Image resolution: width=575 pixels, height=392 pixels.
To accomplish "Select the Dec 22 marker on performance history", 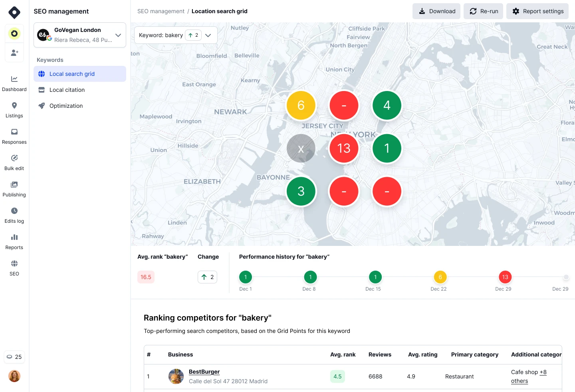I will click(440, 277).
